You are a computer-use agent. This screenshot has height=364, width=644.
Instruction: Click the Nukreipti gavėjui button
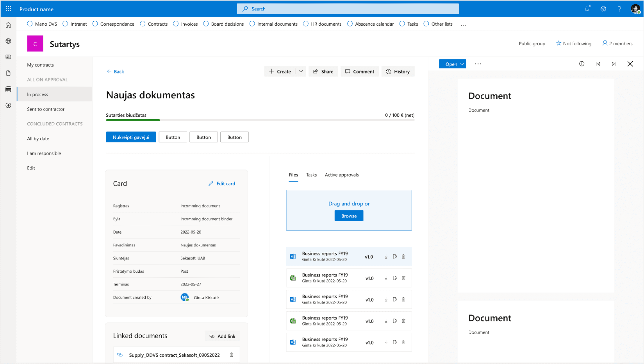(131, 137)
